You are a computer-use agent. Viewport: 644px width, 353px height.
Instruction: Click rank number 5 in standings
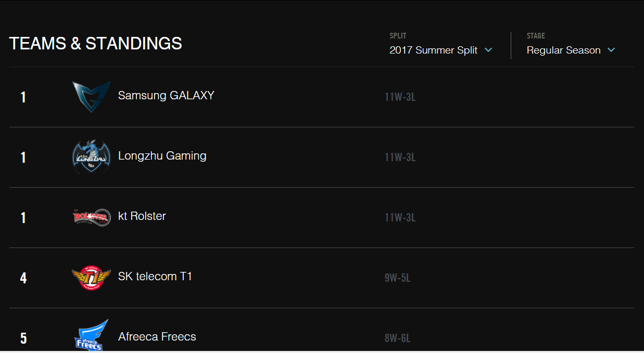(x=23, y=338)
